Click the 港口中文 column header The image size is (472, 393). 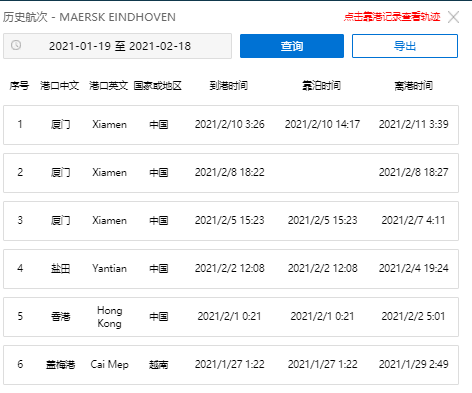(x=60, y=86)
